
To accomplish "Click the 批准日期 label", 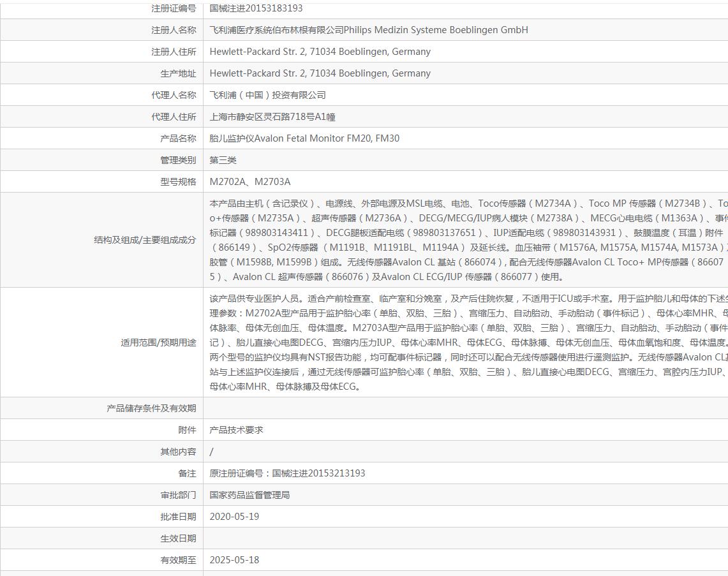I will (x=178, y=517).
